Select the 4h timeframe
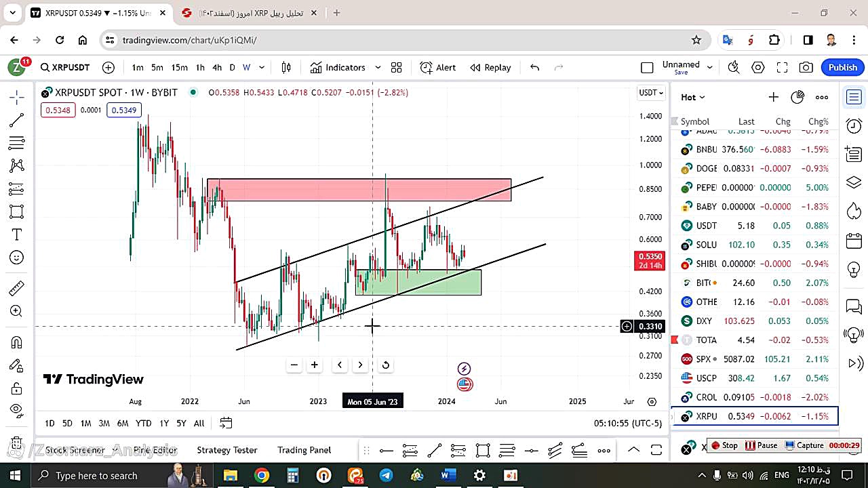 (x=217, y=67)
